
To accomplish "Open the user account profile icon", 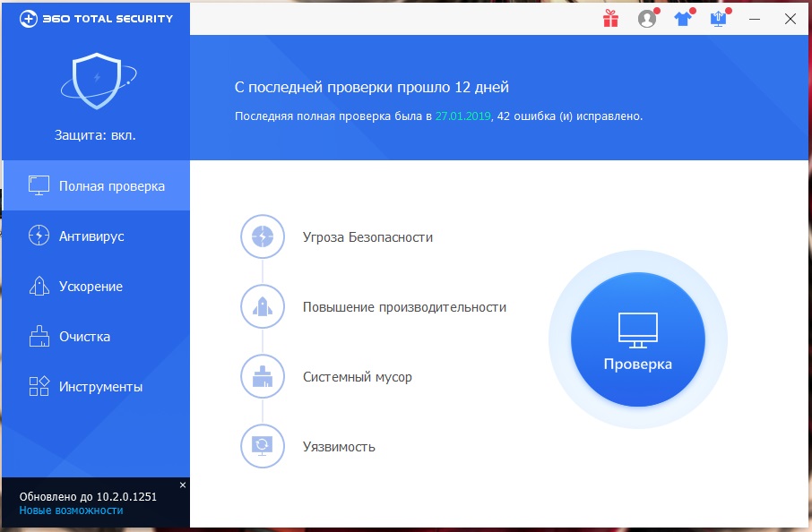I will 647,19.
